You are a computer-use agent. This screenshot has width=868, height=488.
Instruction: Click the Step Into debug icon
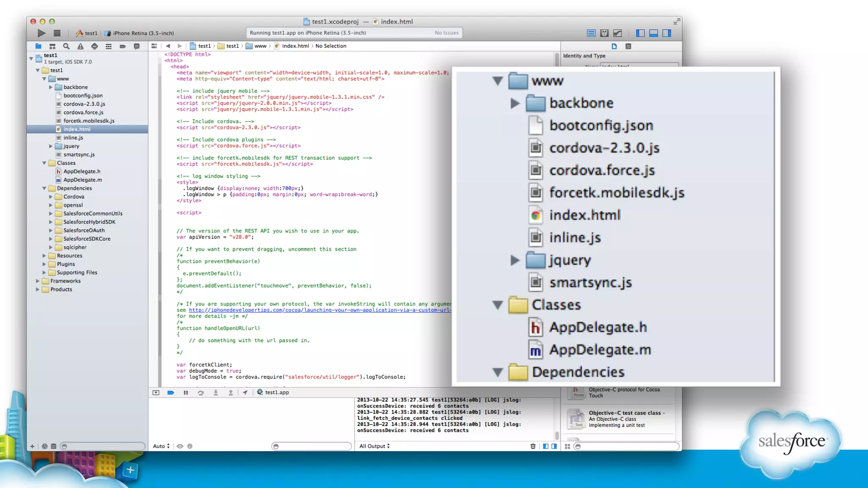pyautogui.click(x=216, y=393)
